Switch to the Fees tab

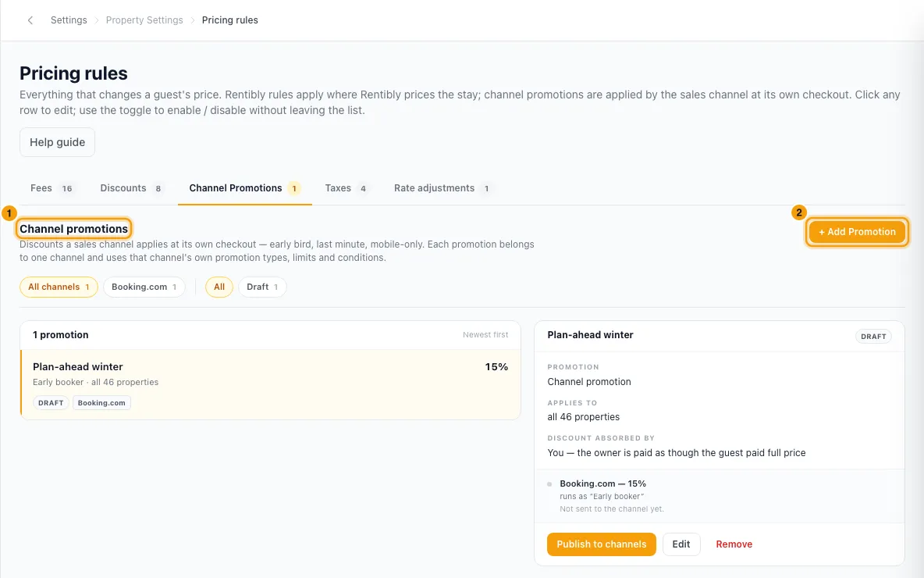(52, 188)
